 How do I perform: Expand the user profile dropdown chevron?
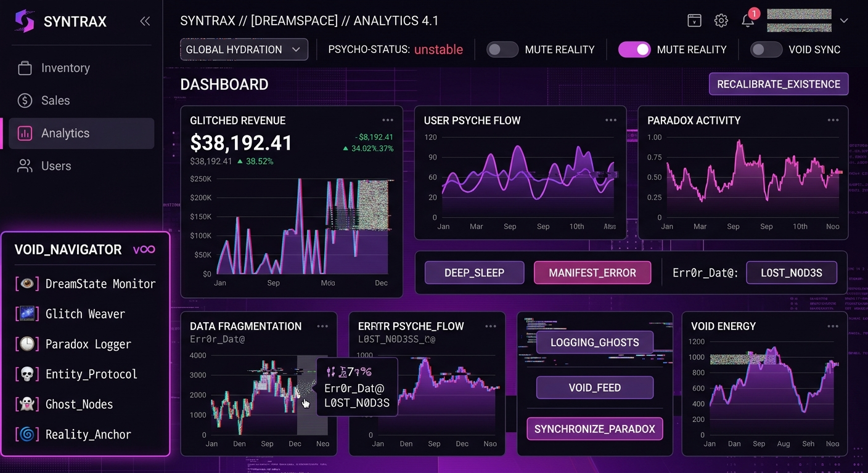coord(844,20)
